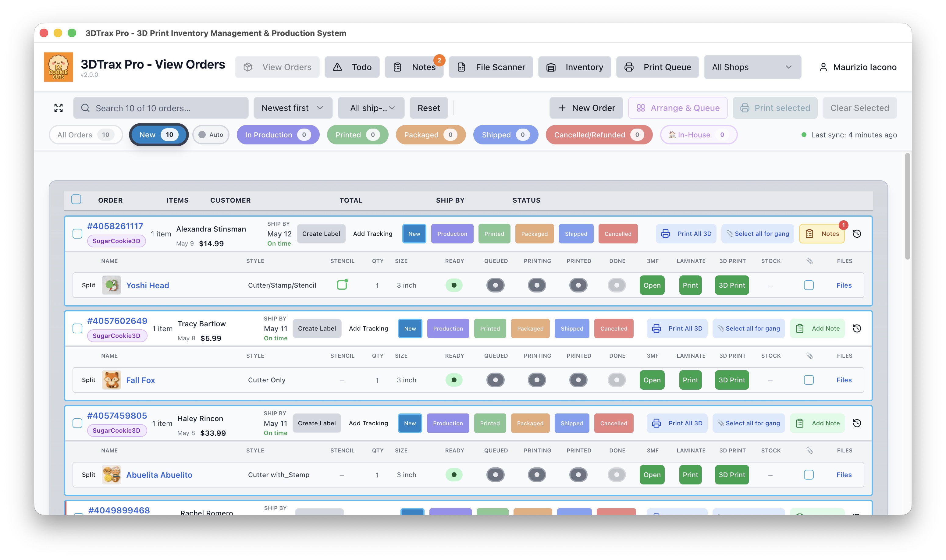Check the attachment box for Yoshi Head
946x560 pixels.
click(x=808, y=285)
